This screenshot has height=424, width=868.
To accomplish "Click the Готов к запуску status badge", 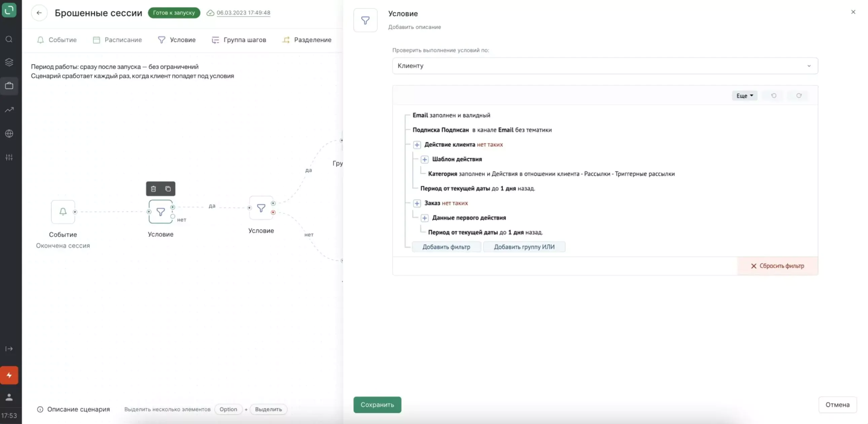I will coord(174,13).
